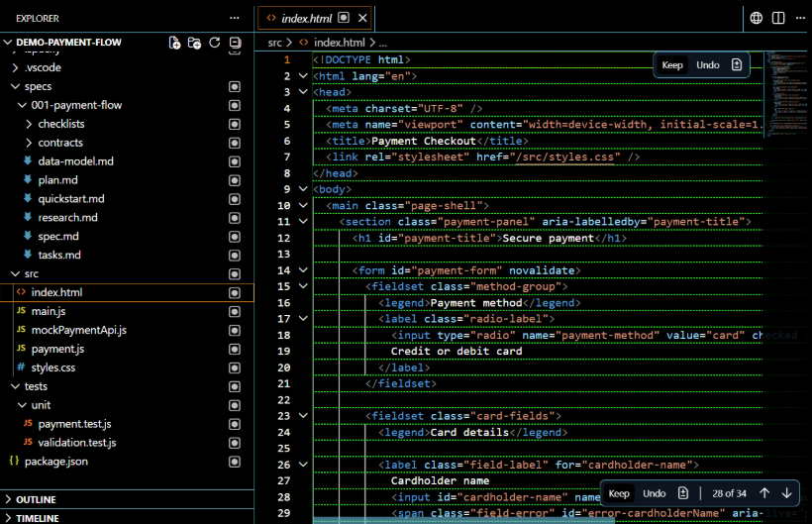812x524 pixels.
Task: Click the change badge next to plan.md
Action: tap(235, 180)
